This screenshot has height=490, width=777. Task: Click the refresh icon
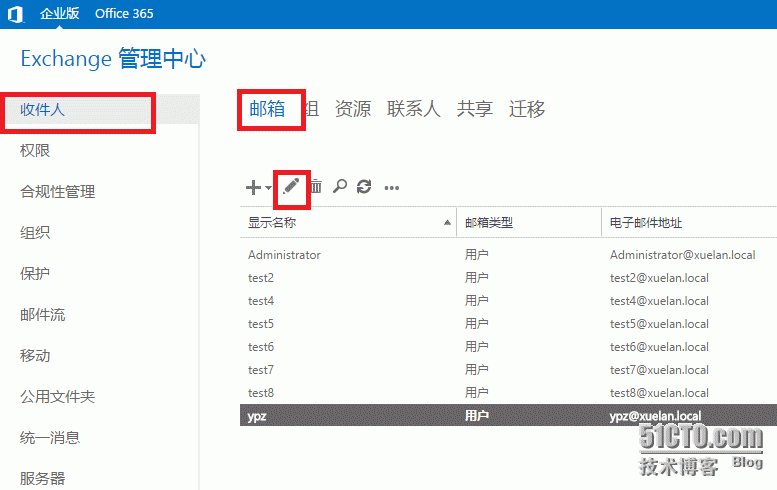[364, 187]
